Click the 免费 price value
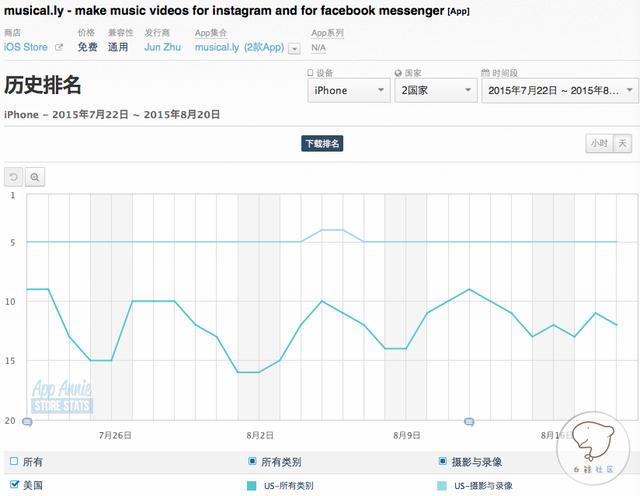This screenshot has width=640, height=496. [87, 47]
